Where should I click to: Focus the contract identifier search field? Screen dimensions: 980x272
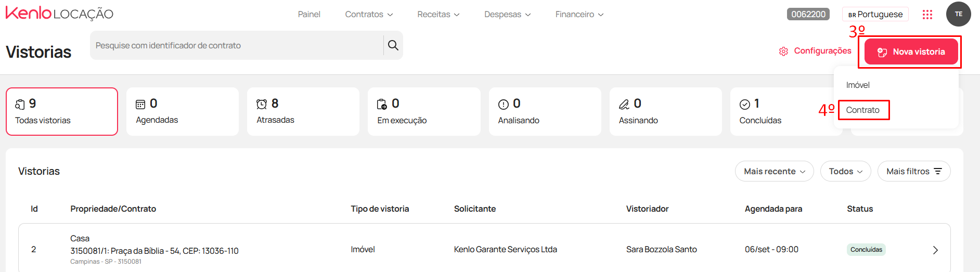click(237, 45)
